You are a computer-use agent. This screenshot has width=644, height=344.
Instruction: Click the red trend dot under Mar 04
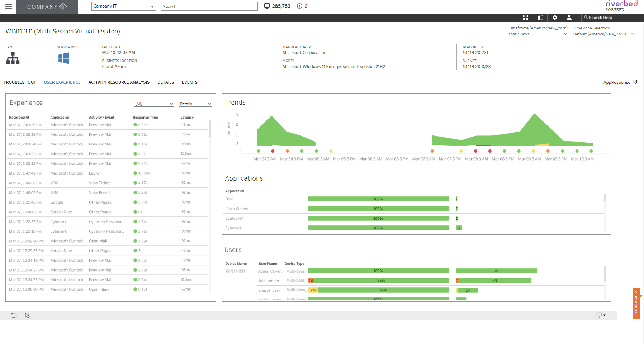pos(273,151)
